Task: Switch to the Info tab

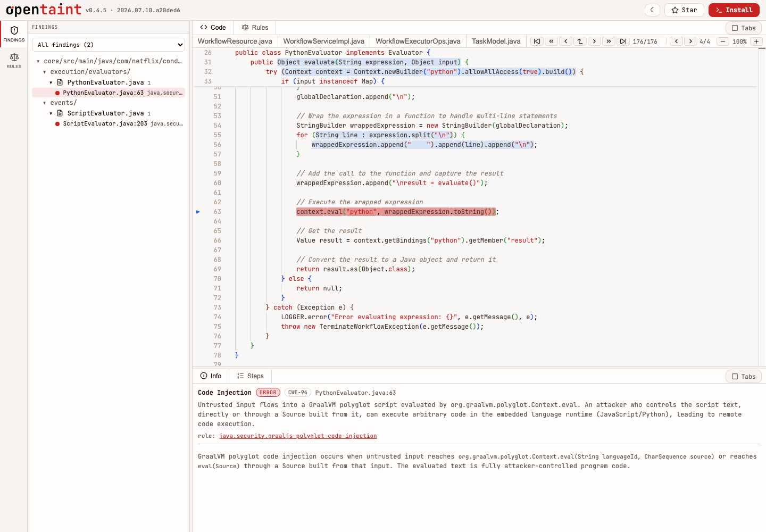Action: pyautogui.click(x=211, y=376)
